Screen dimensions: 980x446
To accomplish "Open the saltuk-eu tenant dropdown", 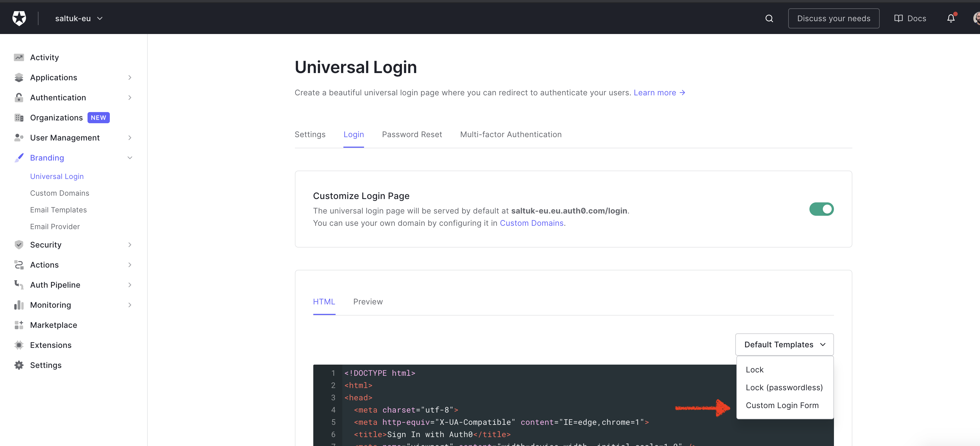I will click(x=79, y=18).
